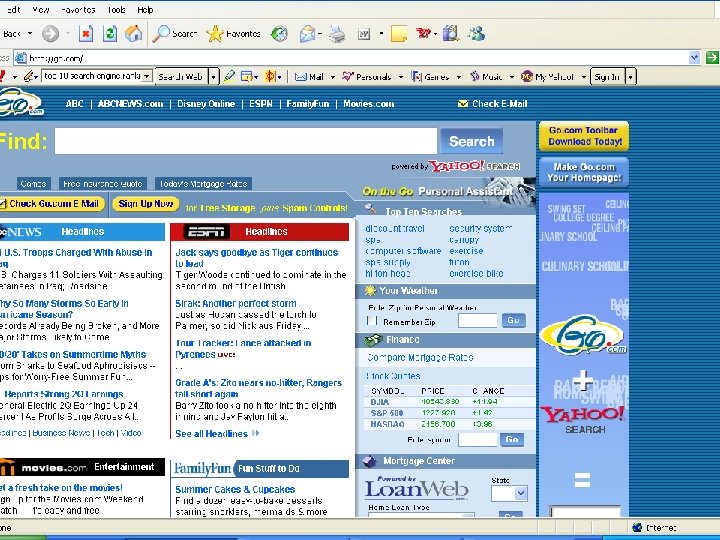Click the browser Forward arrow button

[51, 34]
